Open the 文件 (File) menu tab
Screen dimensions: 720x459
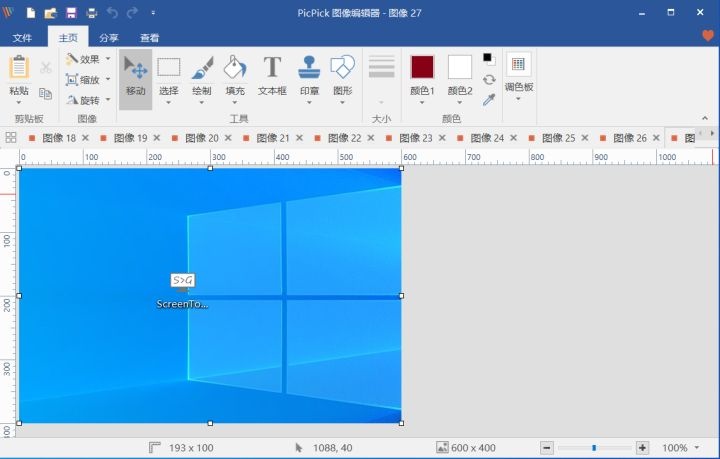pyautogui.click(x=22, y=38)
